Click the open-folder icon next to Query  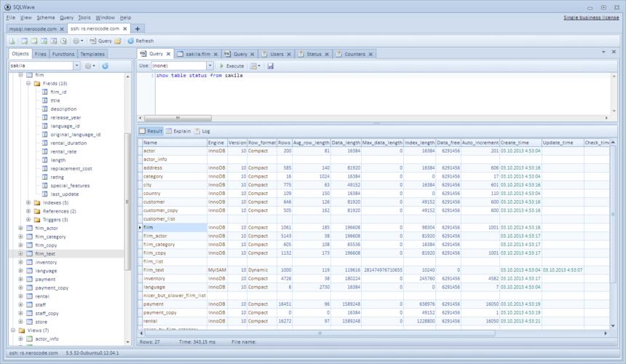coord(118,41)
